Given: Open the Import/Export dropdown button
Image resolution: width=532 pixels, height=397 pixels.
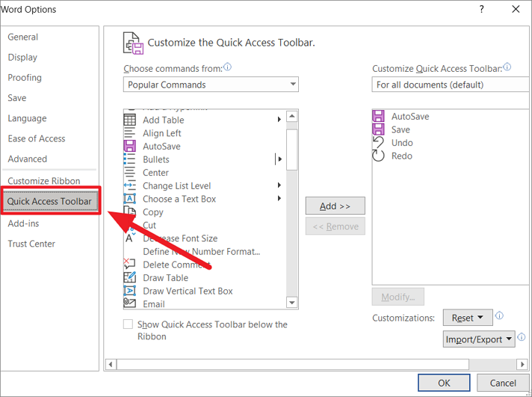Looking at the screenshot, I should (479, 339).
